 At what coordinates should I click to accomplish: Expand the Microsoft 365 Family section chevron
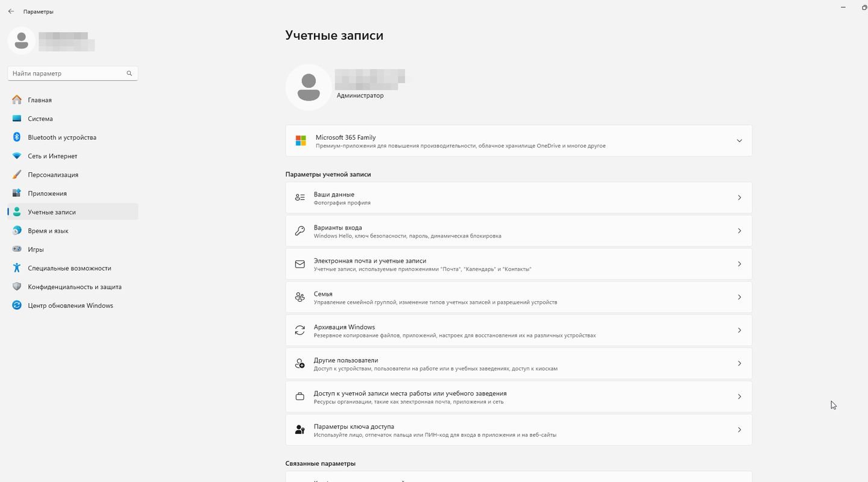[739, 141]
